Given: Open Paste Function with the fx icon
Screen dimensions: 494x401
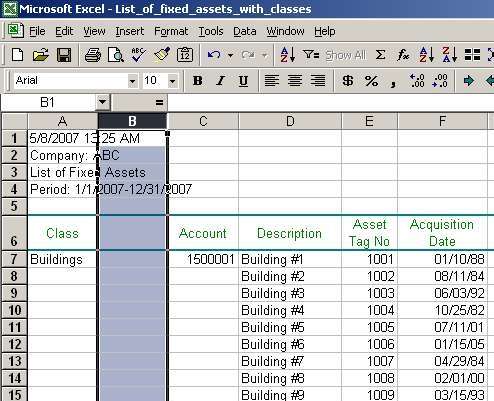Looking at the screenshot, I should click(403, 54).
